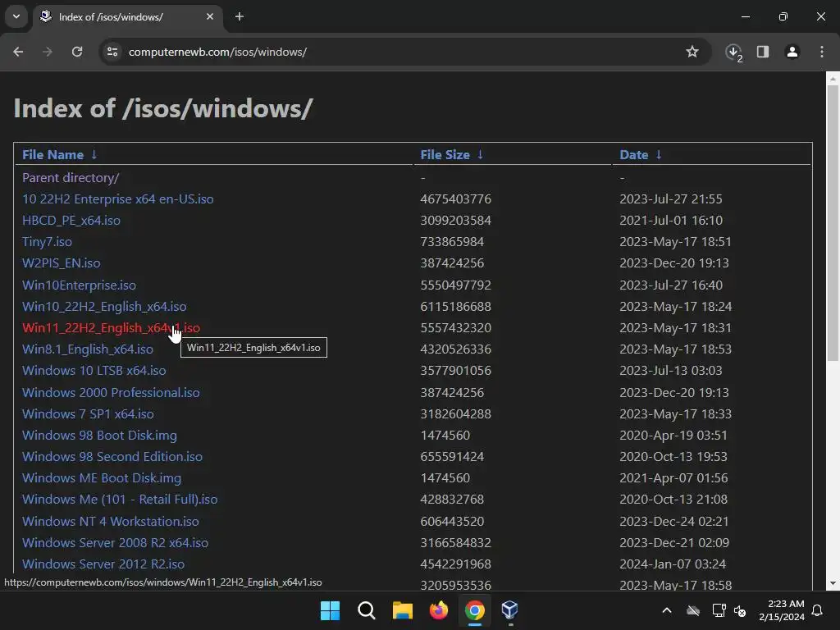Open Windows Start menu
The image size is (840, 630).
[x=330, y=610]
